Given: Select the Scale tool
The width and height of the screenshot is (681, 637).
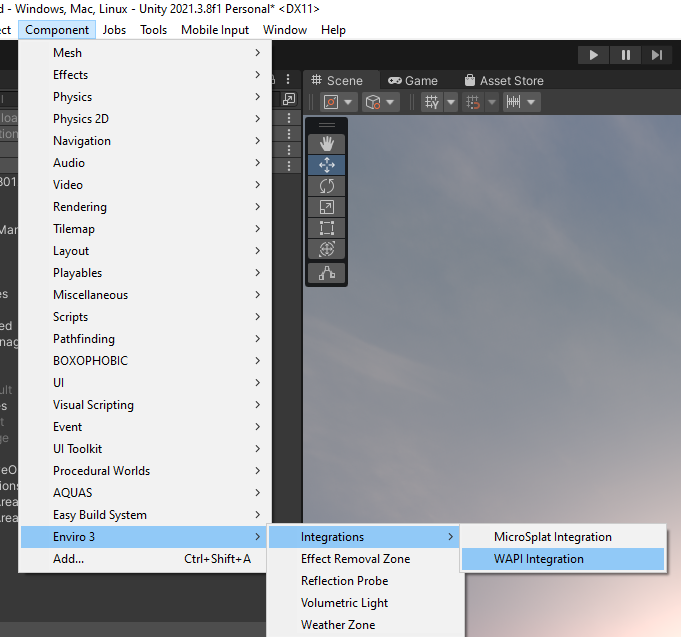Looking at the screenshot, I should click(x=327, y=207).
